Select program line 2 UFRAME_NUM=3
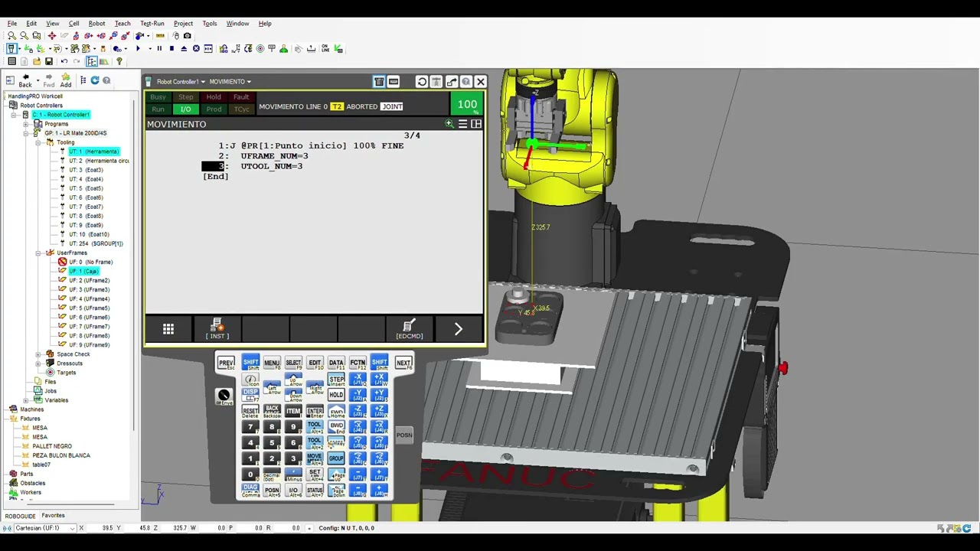The width and height of the screenshot is (980, 551). coord(274,156)
